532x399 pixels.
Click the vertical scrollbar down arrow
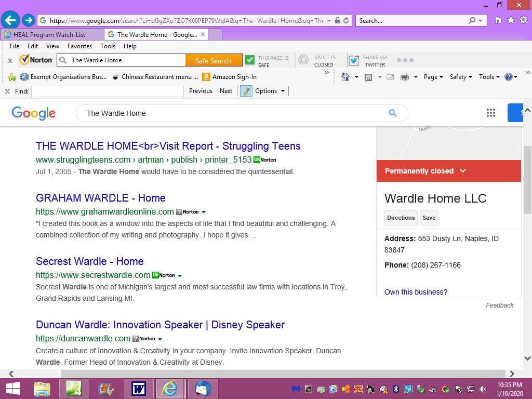click(x=527, y=358)
